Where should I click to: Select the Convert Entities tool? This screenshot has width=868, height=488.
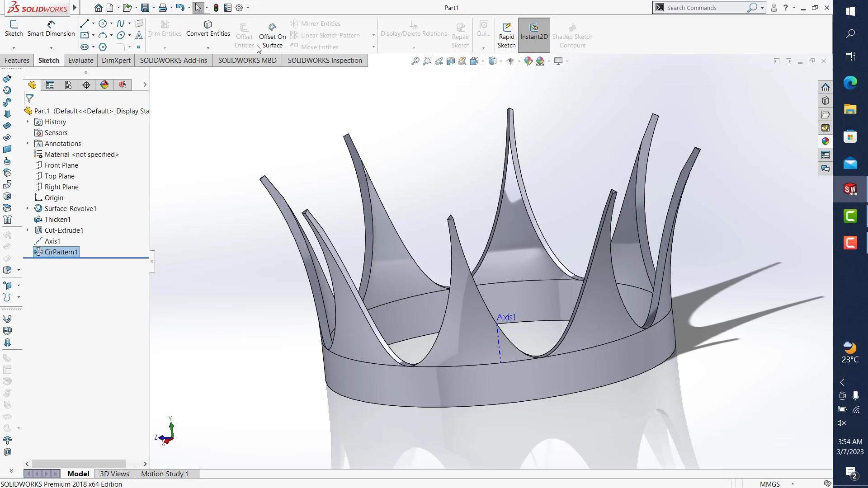(x=208, y=28)
